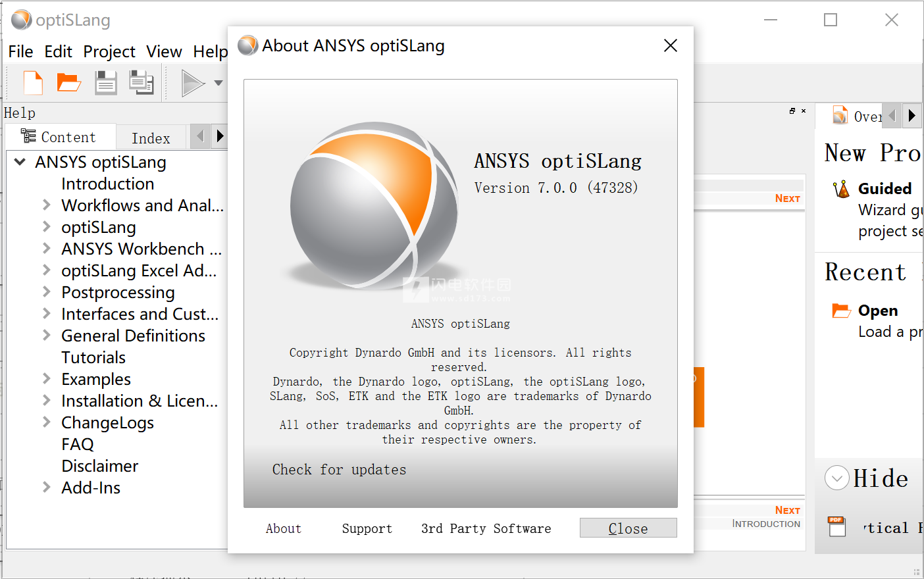Screen dimensions: 924x579
Task: Open the File menu
Action: click(20, 51)
